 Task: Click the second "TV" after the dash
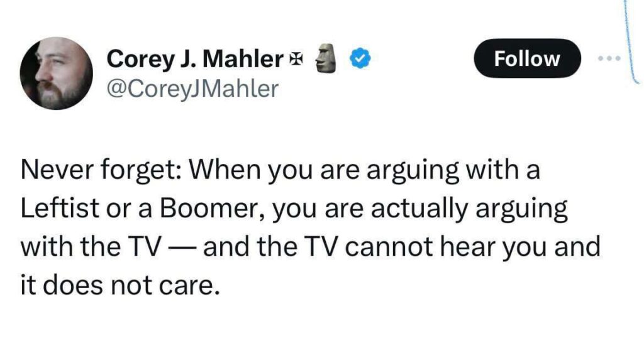click(x=321, y=246)
